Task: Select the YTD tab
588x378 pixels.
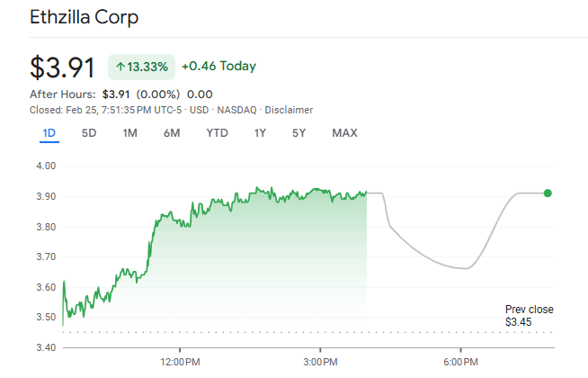Action: 217,133
